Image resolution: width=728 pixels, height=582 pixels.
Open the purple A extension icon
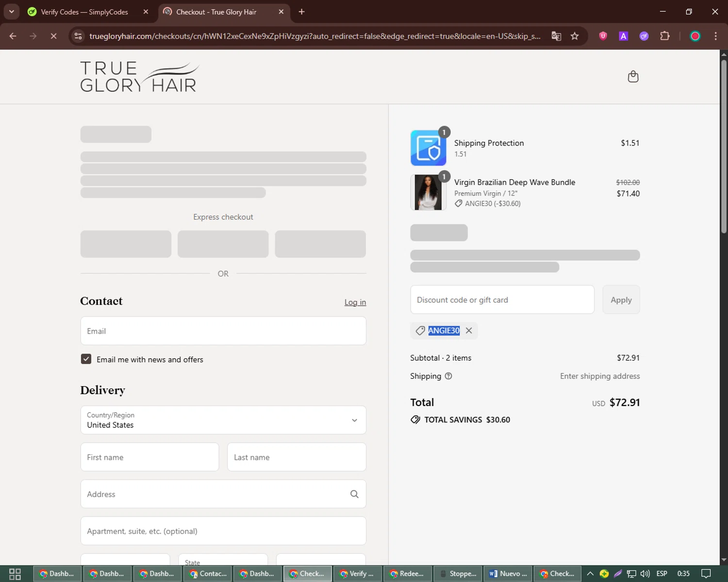(x=624, y=36)
